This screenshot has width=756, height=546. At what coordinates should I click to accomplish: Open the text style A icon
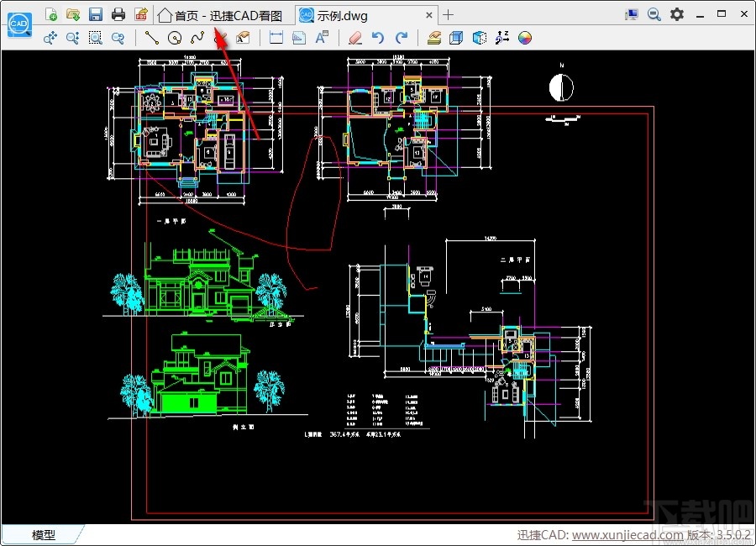(x=322, y=38)
